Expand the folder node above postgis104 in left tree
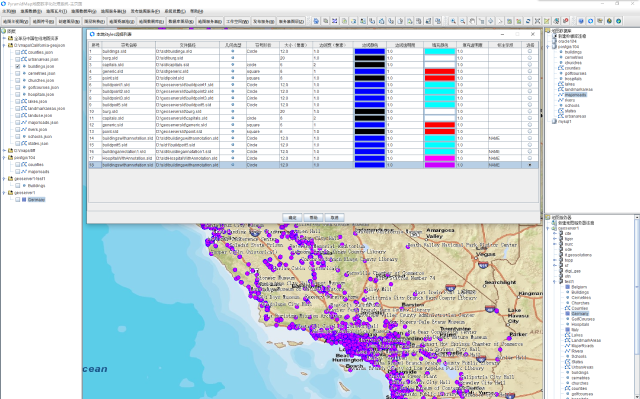 (x=4, y=151)
